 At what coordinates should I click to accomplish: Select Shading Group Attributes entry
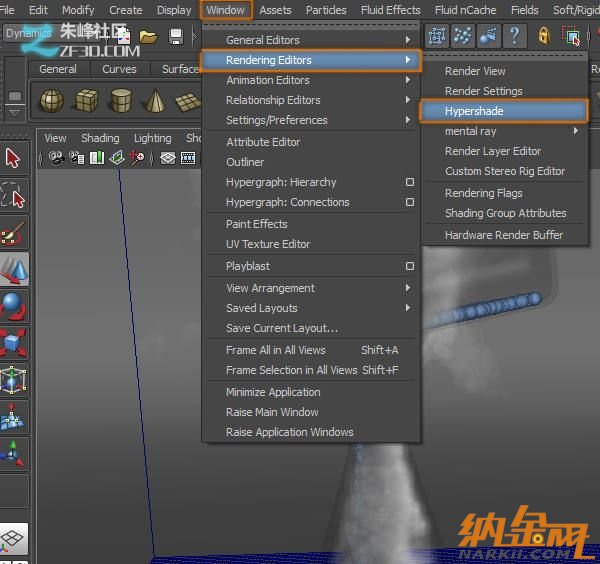tap(504, 213)
